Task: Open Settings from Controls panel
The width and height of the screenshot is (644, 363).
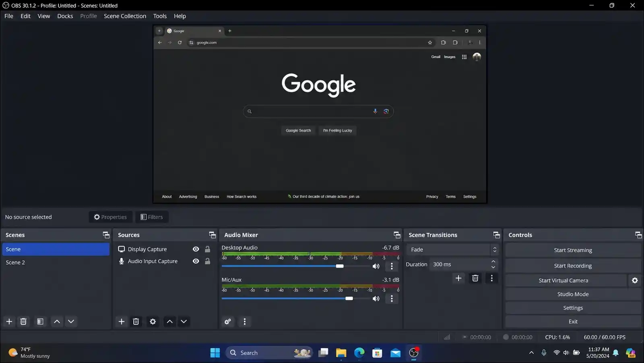Action: pyautogui.click(x=573, y=308)
